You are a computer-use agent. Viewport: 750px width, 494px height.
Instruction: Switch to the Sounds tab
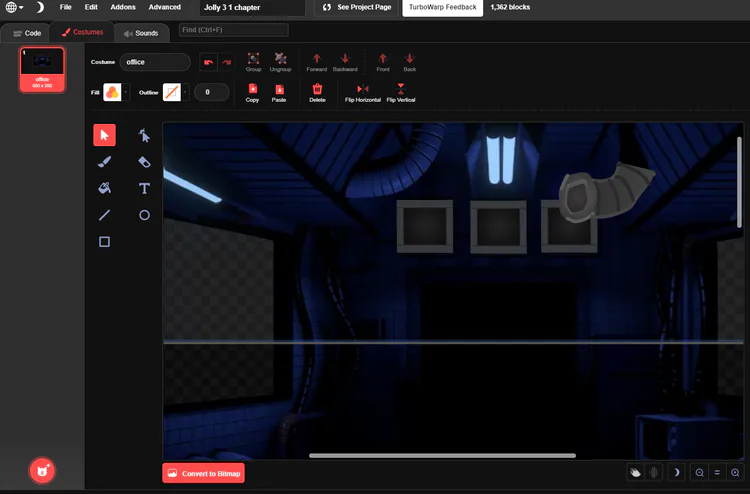point(141,33)
